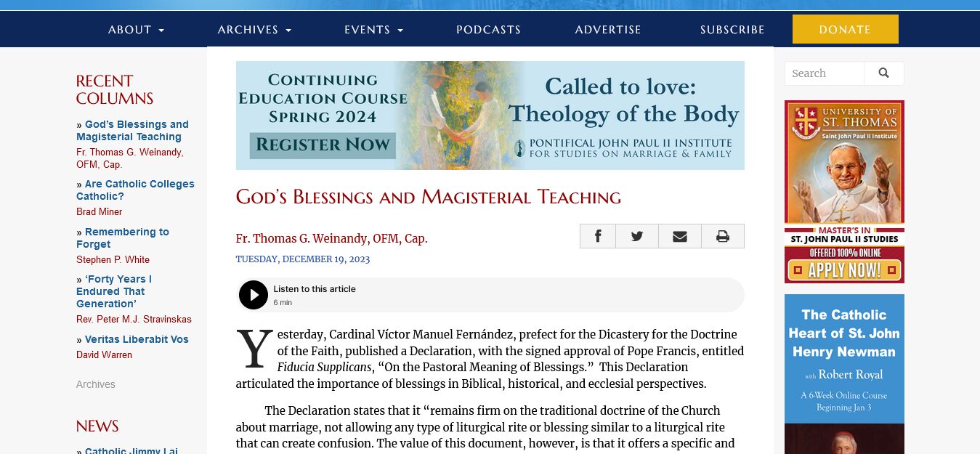This screenshot has width=980, height=454.
Task: Play the Listen to this article audio
Action: pos(254,295)
